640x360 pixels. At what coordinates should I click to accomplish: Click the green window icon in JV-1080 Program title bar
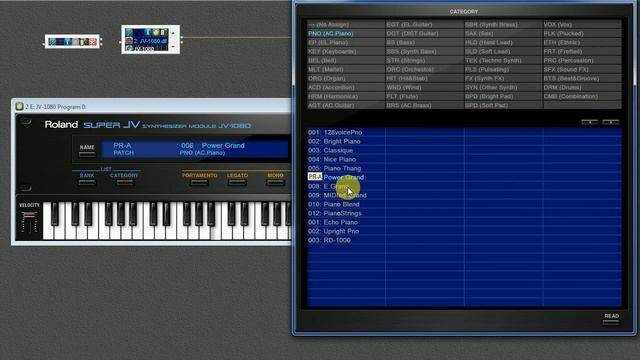click(19, 107)
